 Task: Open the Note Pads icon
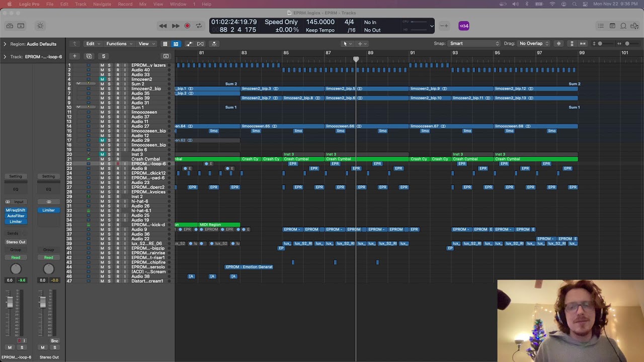coord(612,26)
